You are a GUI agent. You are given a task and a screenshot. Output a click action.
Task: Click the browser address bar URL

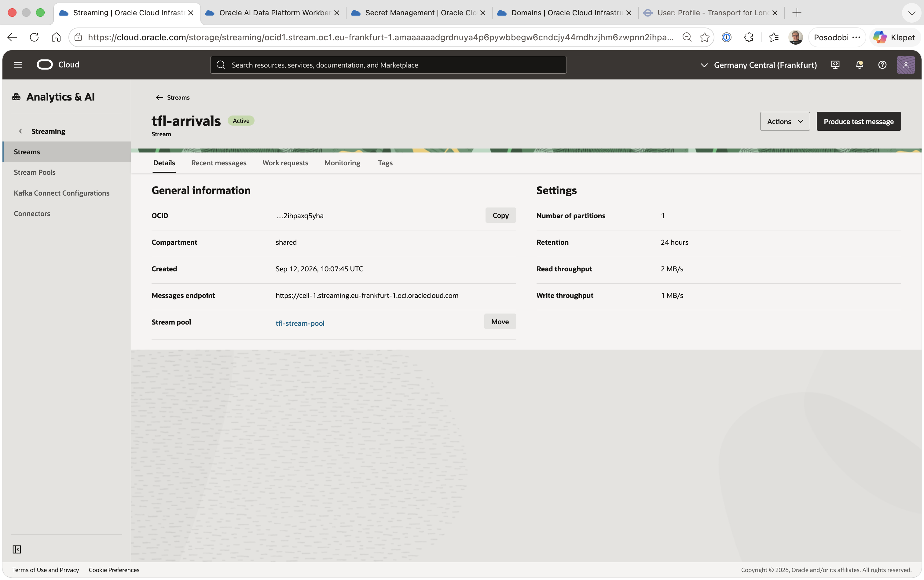pos(380,37)
